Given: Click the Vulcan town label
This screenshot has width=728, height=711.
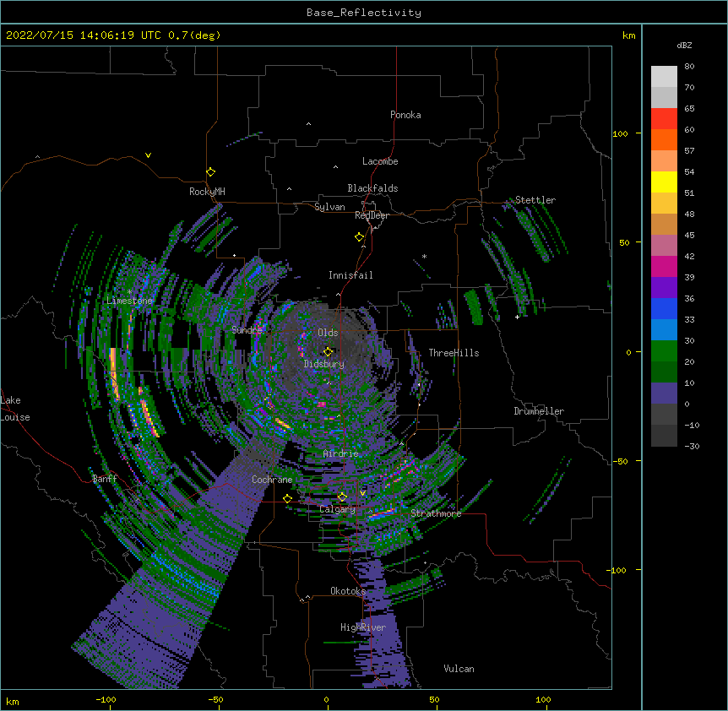Looking at the screenshot, I should [459, 669].
